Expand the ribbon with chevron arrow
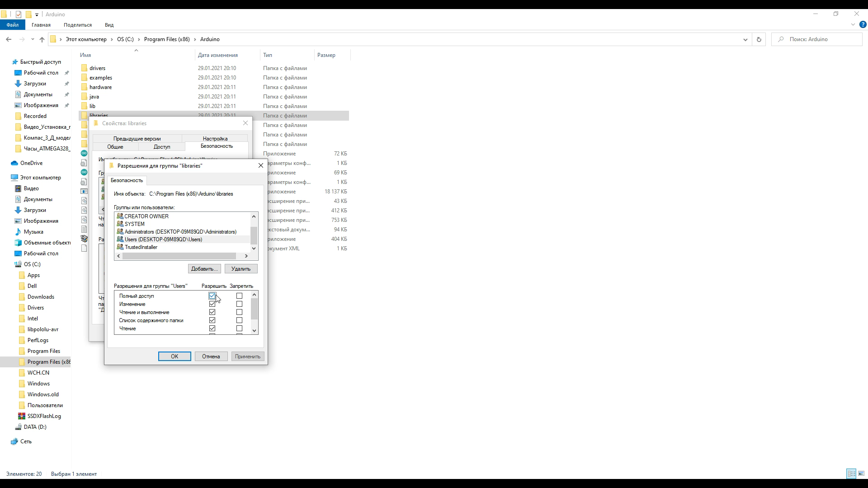The height and width of the screenshot is (488, 868). tap(853, 25)
